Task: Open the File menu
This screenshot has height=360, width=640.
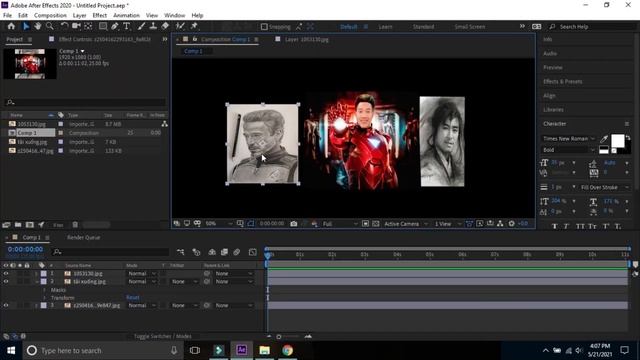Action: [7, 15]
